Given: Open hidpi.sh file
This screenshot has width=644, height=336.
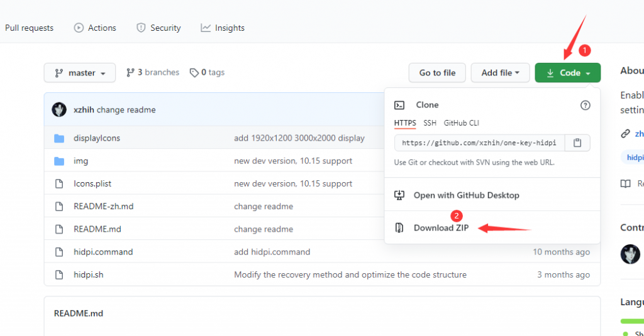Looking at the screenshot, I should point(88,275).
